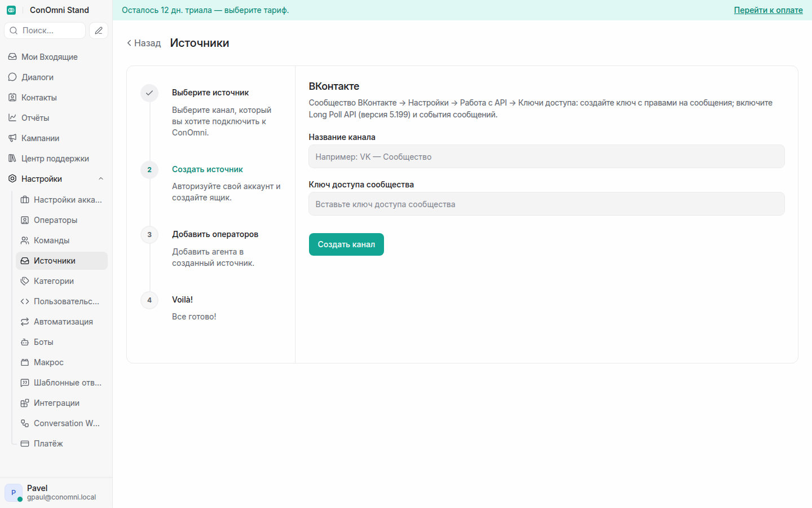The height and width of the screenshot is (508, 812).
Task: Click the chart icon beside Отчёты
Action: click(12, 118)
